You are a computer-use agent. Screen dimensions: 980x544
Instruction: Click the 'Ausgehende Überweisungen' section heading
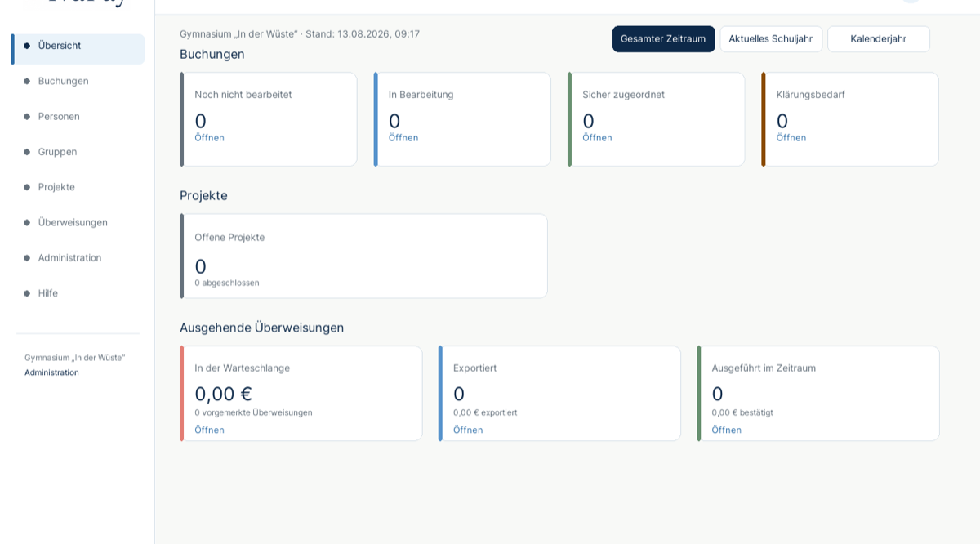(261, 328)
